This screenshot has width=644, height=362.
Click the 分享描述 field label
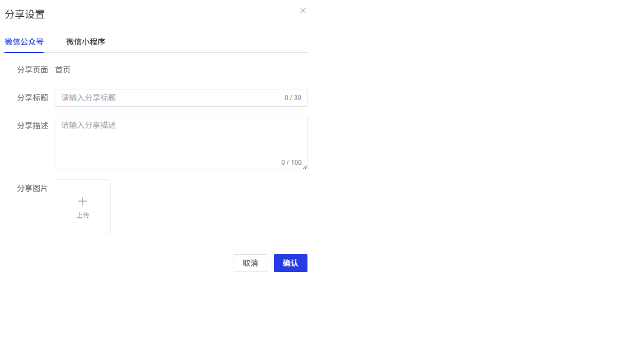click(x=32, y=126)
